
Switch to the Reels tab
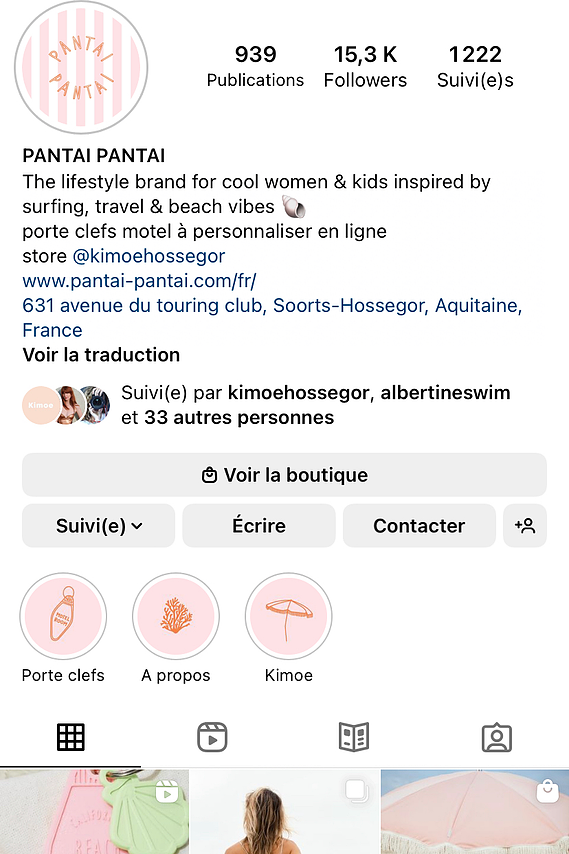tap(212, 737)
